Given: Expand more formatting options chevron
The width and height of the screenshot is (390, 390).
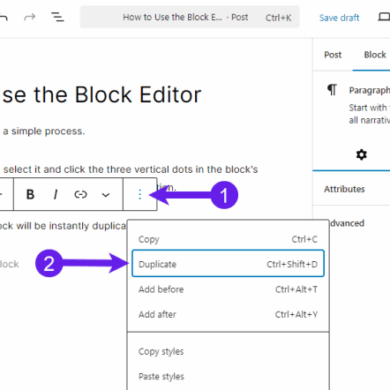Looking at the screenshot, I should tap(106, 195).
